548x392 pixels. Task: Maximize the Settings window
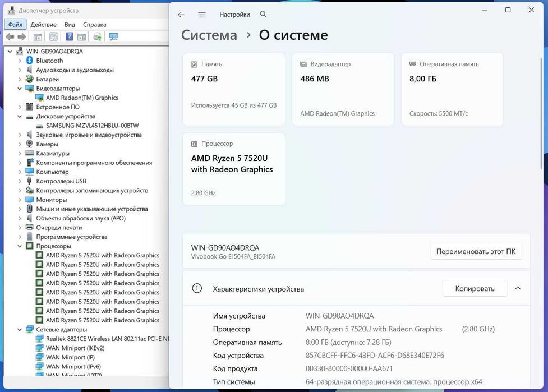(508, 10)
